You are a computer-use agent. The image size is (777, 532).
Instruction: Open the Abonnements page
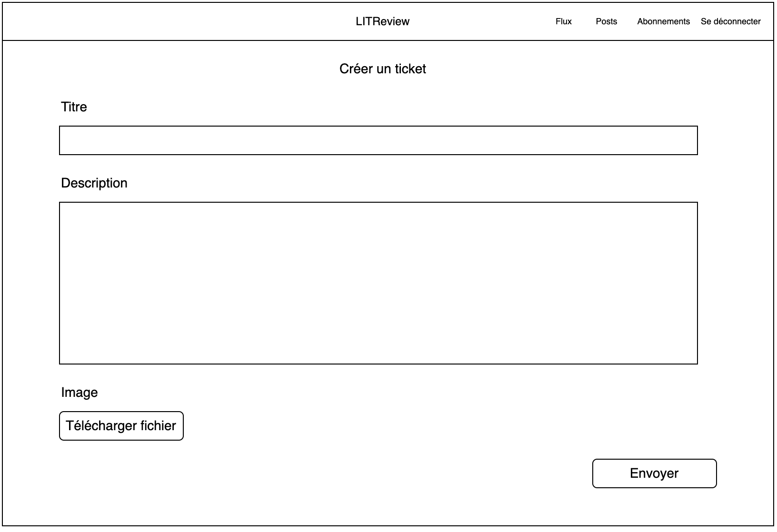pos(663,21)
